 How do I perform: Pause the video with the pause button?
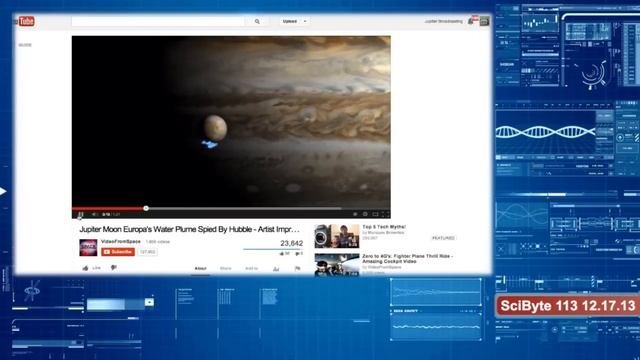[x=81, y=214]
